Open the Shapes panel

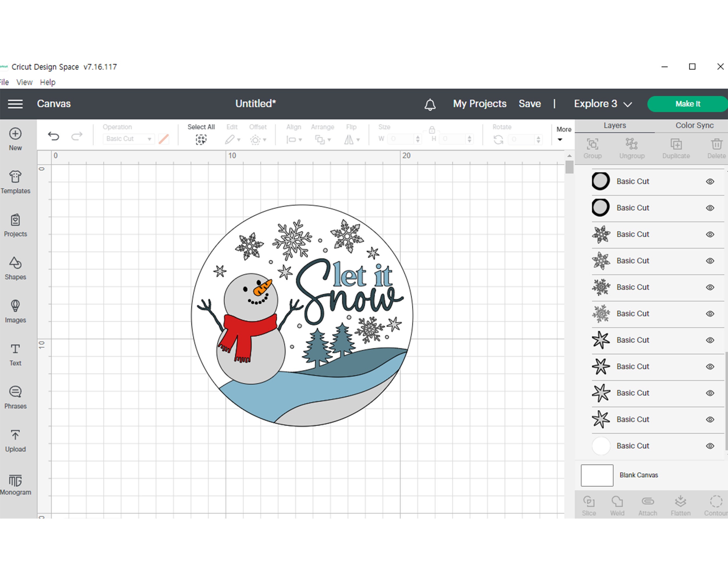15,268
